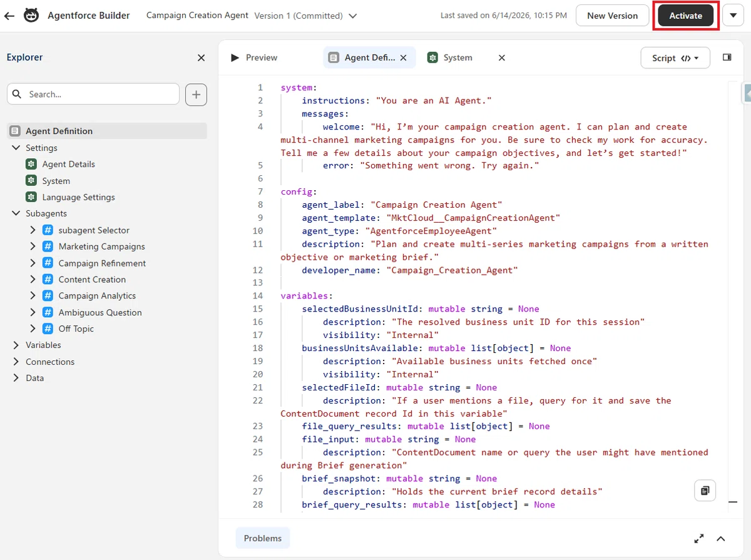Expand the subagent Selector node
751x560 pixels.
click(x=33, y=230)
